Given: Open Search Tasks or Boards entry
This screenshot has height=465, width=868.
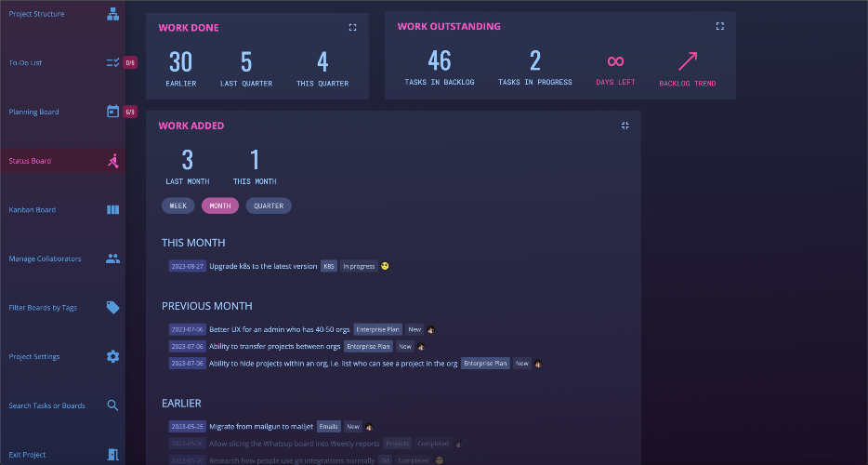Looking at the screenshot, I should click(x=47, y=405).
